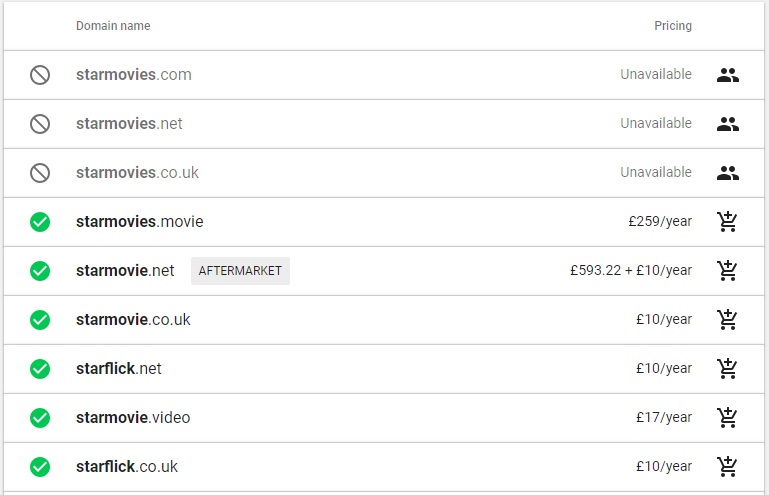Add starmovie.net aftermarket domain to cart
The height and width of the screenshot is (495, 769).
[x=727, y=271]
